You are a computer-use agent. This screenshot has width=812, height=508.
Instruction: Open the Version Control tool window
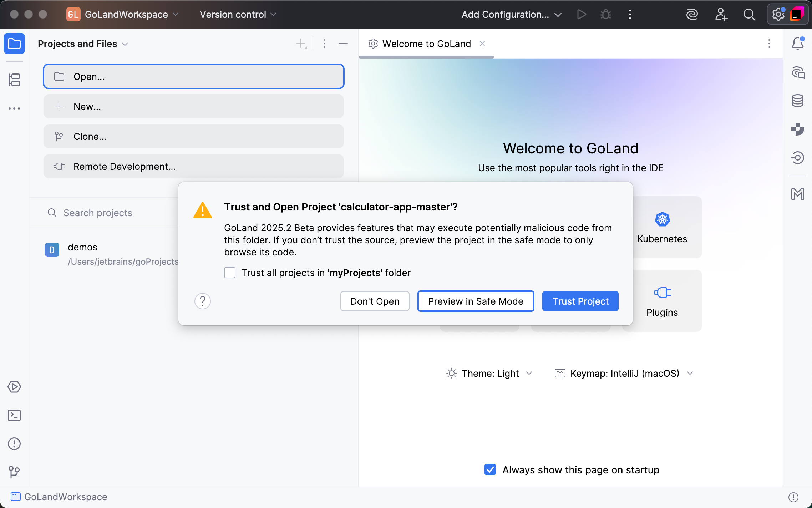click(14, 472)
